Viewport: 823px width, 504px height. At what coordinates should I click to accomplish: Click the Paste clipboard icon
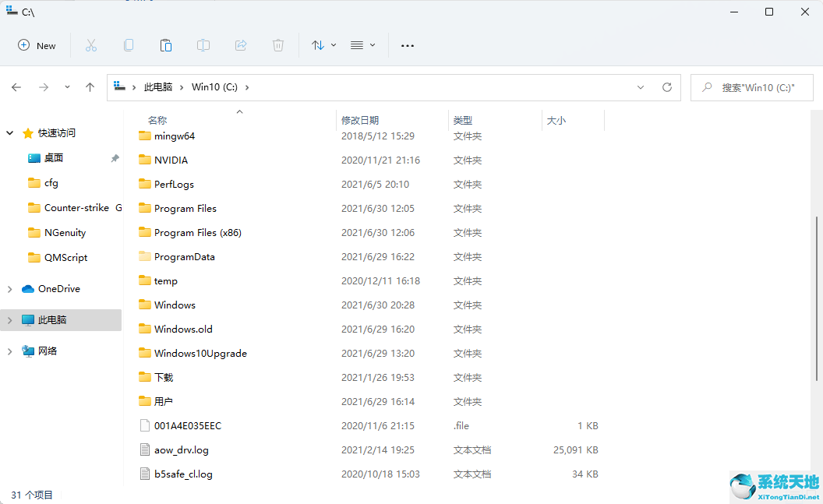pyautogui.click(x=166, y=46)
